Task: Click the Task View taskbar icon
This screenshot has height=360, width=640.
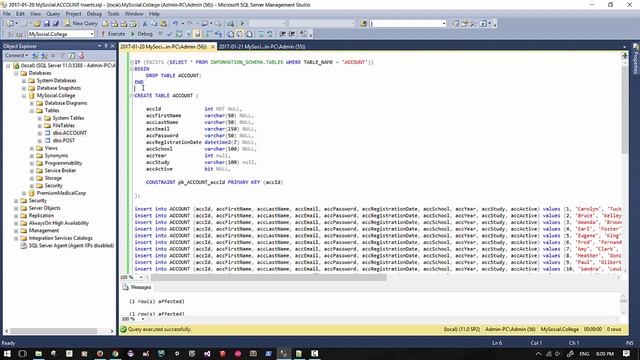Action: pyautogui.click(x=22, y=353)
